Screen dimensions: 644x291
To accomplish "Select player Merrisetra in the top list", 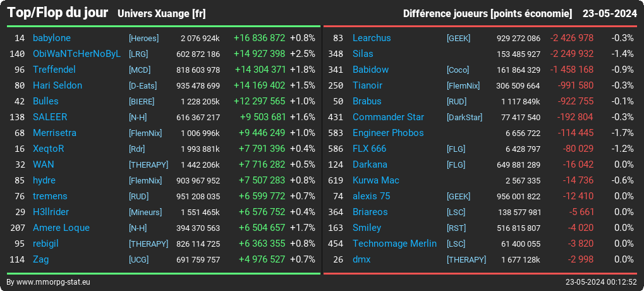I will coord(54,133).
